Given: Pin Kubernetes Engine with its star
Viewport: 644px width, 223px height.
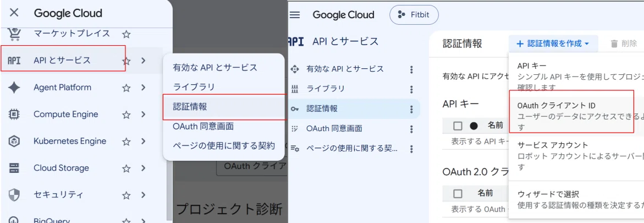Looking at the screenshot, I should click(x=126, y=142).
